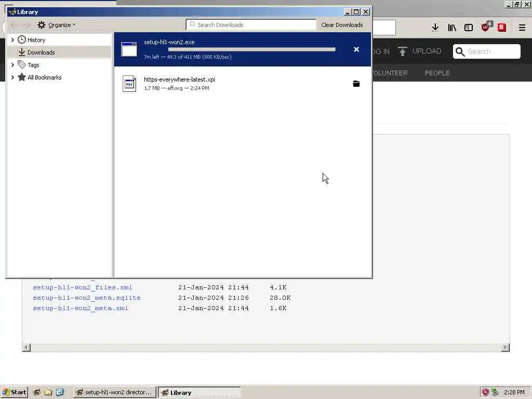The image size is (532, 399).
Task: Click the green network tray icon
Action: point(495,392)
